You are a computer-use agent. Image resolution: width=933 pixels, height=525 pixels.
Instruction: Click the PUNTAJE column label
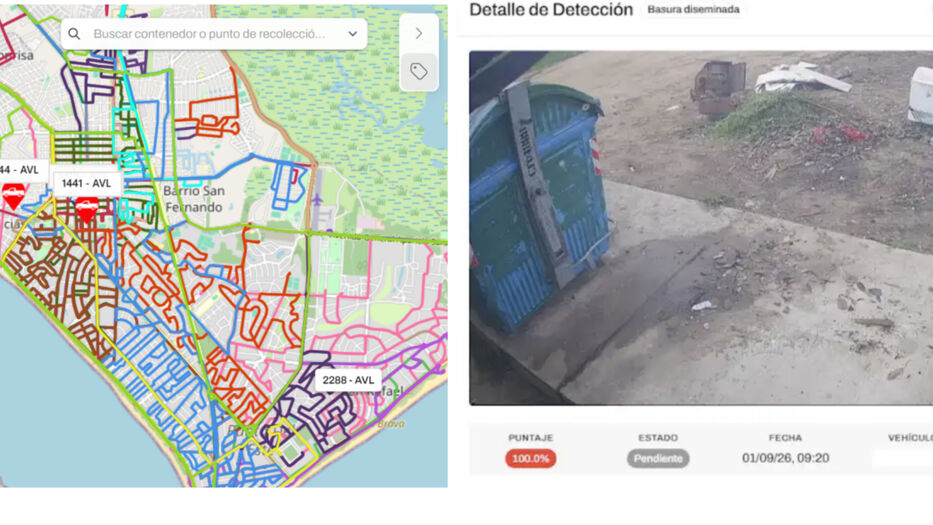pyautogui.click(x=531, y=438)
